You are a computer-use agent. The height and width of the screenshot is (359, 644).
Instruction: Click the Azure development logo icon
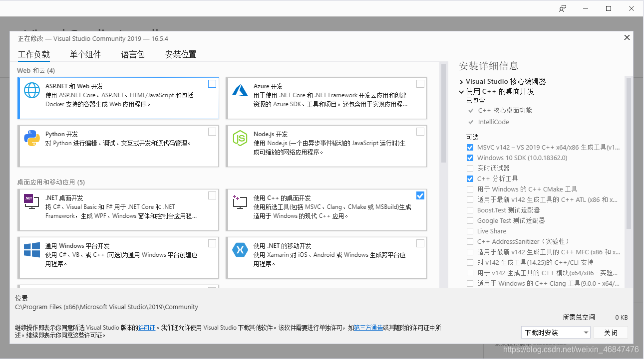coord(240,90)
